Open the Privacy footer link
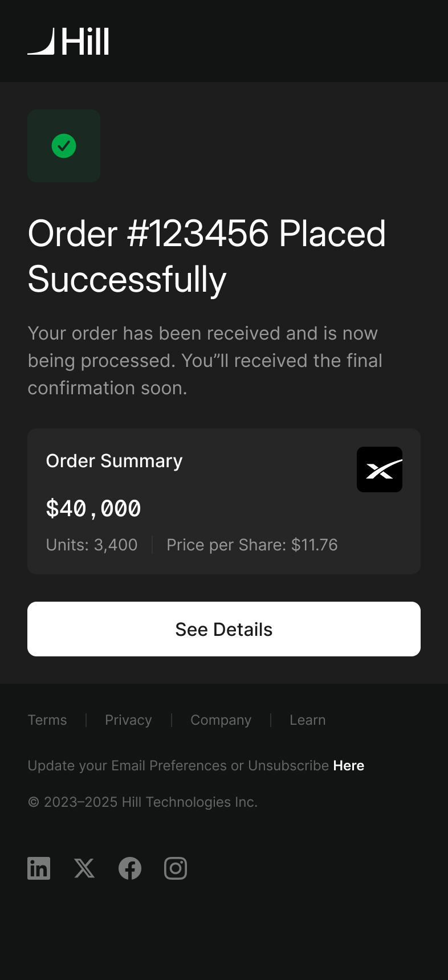448x980 pixels. coord(128,720)
